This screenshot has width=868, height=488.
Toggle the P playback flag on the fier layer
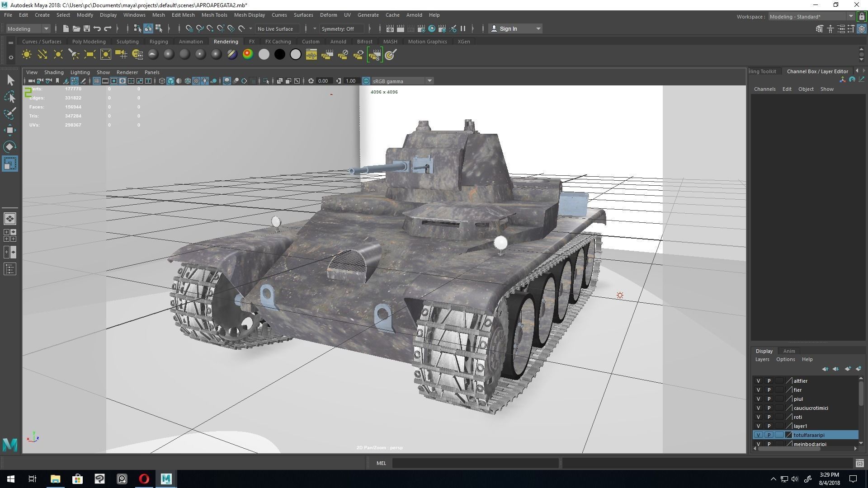769,390
